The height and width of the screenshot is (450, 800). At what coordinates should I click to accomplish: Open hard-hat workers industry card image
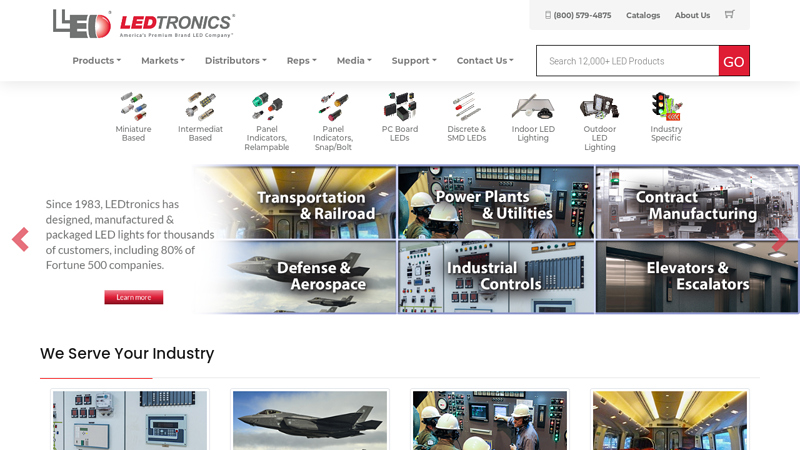[490, 420]
